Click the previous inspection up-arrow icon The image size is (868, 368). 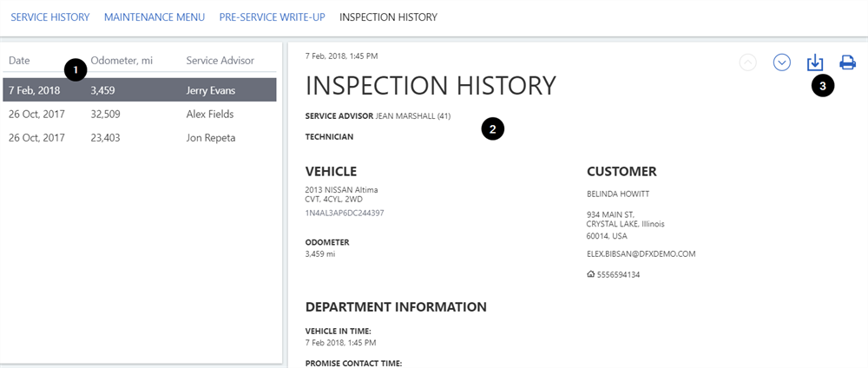748,62
